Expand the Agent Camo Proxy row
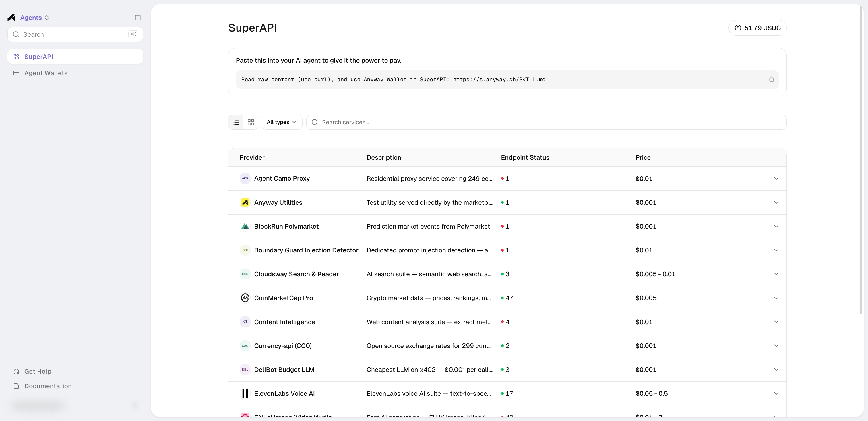The image size is (868, 421). [x=776, y=179]
